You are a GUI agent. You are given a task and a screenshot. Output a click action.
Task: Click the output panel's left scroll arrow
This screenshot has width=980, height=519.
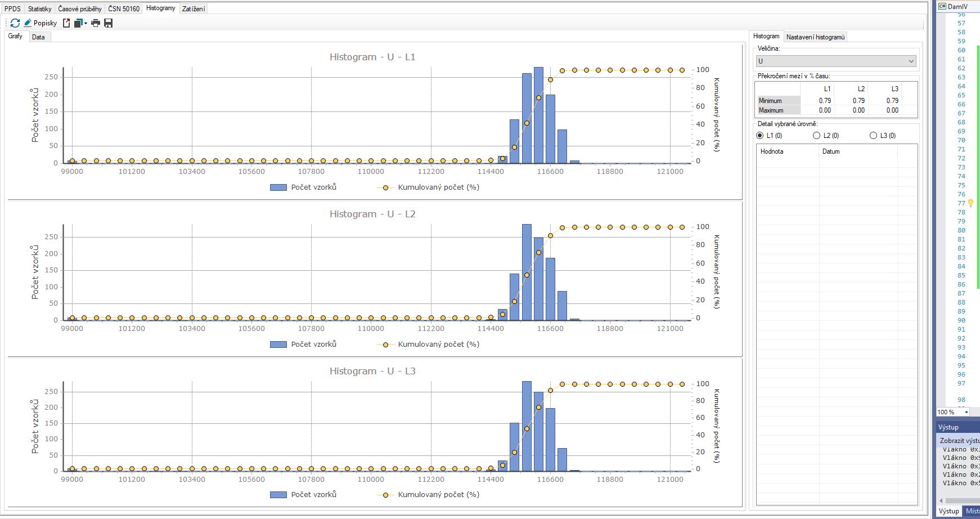click(941, 500)
